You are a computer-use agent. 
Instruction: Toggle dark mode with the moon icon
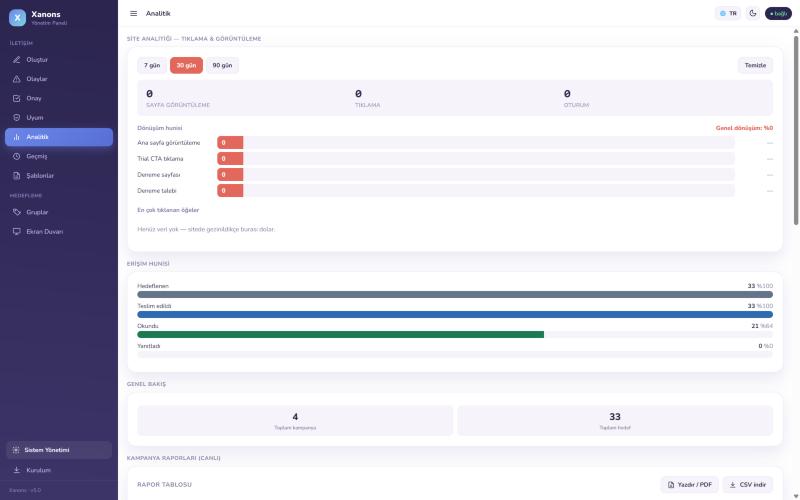753,13
